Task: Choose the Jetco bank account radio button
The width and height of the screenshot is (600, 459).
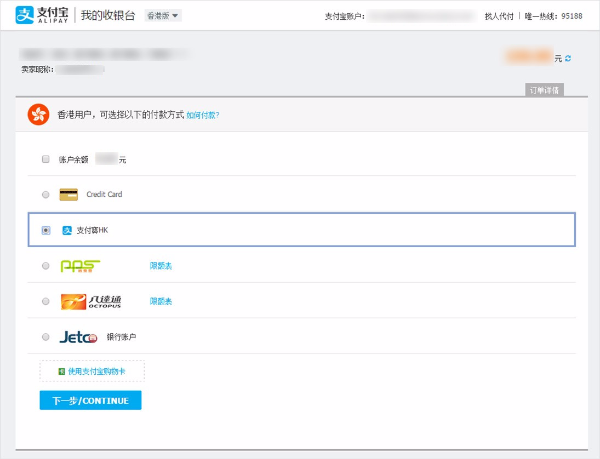Action: [45, 337]
